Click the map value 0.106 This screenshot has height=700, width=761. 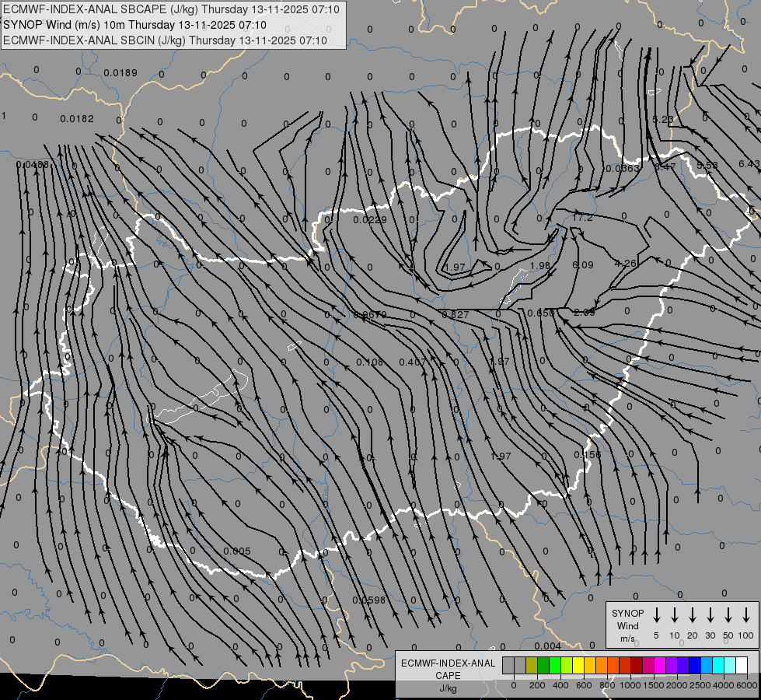click(369, 362)
